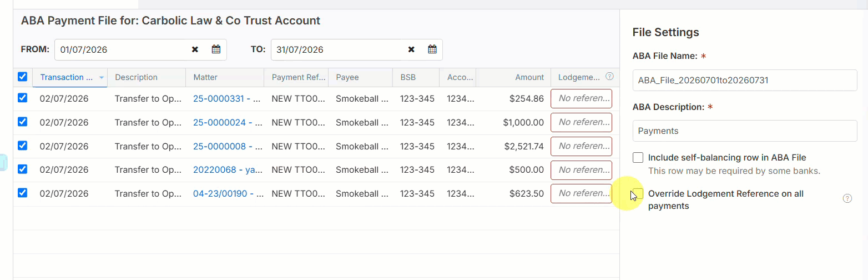Image resolution: width=868 pixels, height=280 pixels.
Task: Edit lodgement reference for $500.00 row
Action: 581,169
